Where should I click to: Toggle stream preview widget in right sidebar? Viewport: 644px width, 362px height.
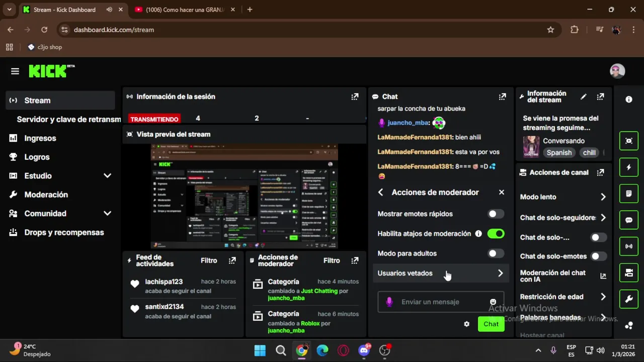[629, 141]
